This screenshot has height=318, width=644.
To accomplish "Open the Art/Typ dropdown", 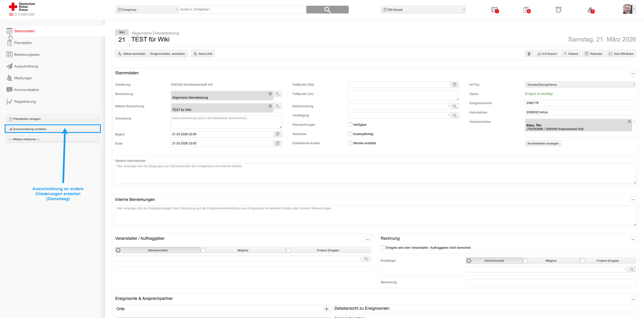I will (580, 85).
